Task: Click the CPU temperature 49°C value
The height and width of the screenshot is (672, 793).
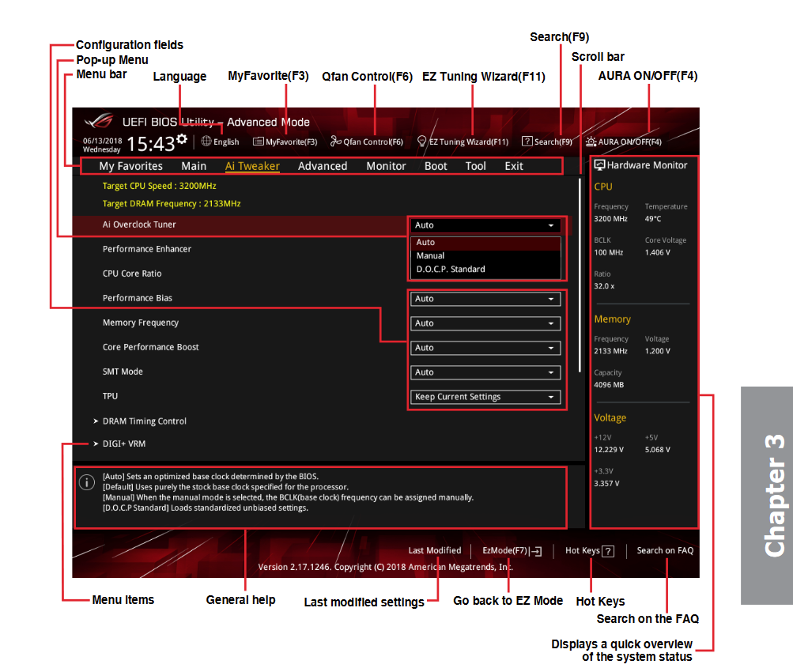Action: point(653,219)
